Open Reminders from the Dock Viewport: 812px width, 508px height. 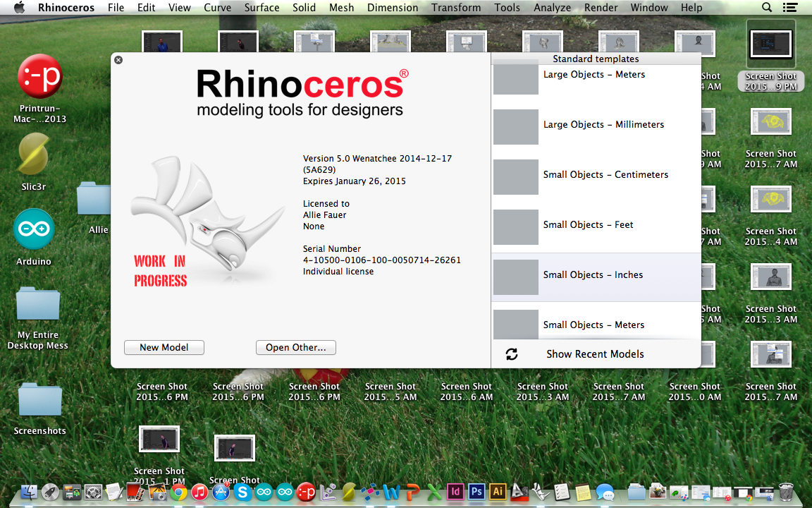[562, 492]
